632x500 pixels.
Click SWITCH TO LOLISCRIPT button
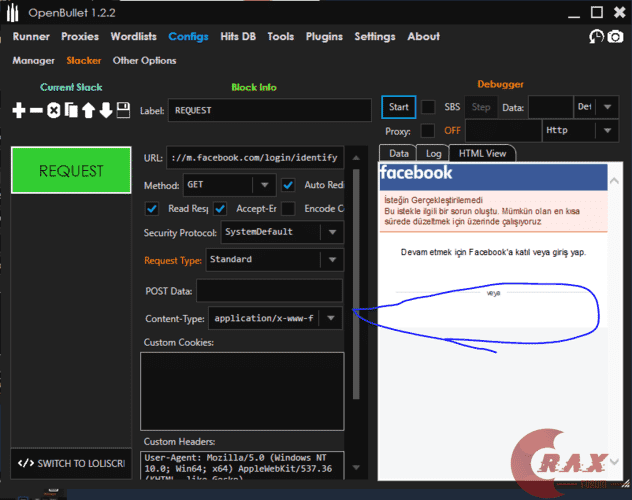click(71, 463)
